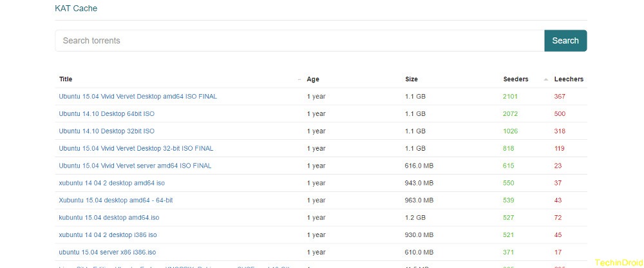The width and height of the screenshot is (644, 268).
Task: Select size value 943.0 MB
Action: pos(419,183)
